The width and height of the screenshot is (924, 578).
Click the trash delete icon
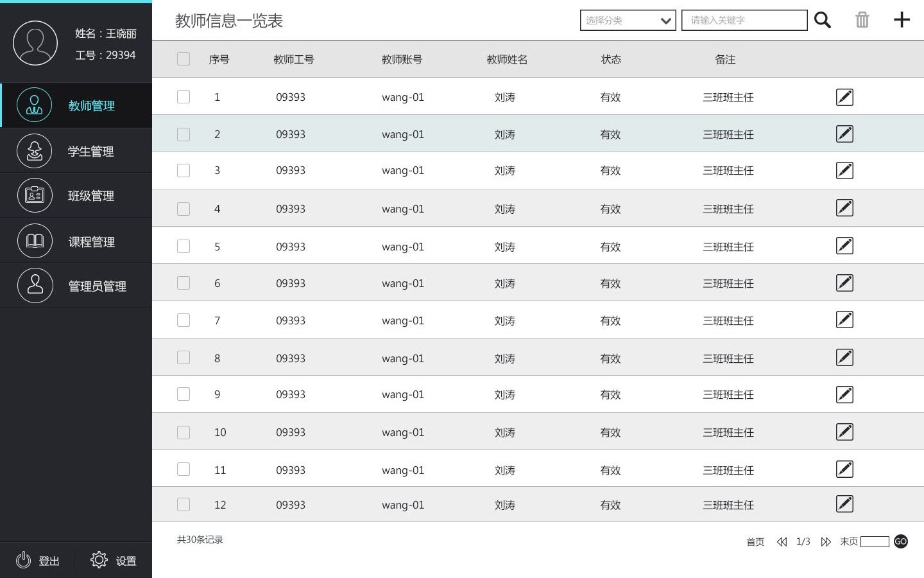coord(862,20)
